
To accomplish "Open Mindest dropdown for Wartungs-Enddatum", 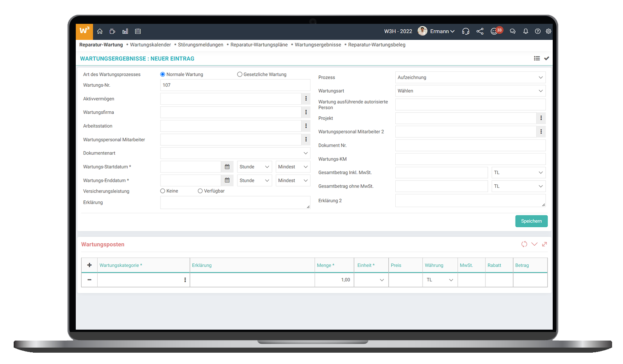I will [x=293, y=180].
